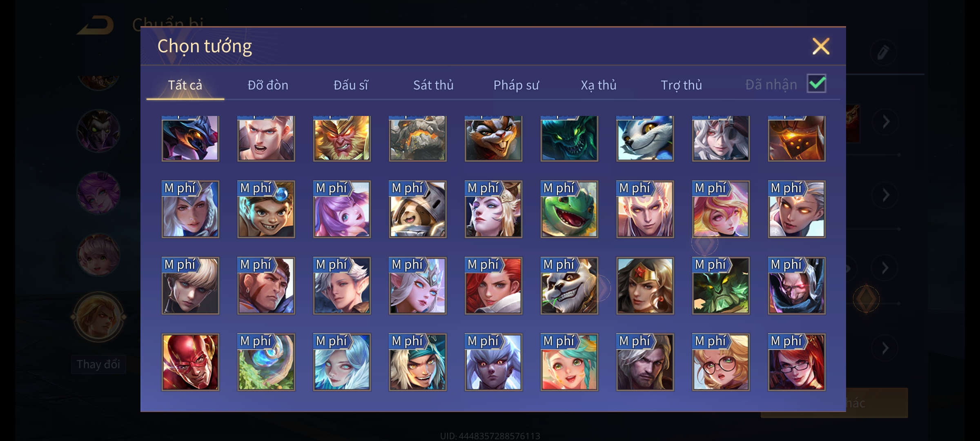
Task: Filter heroes by Xạ thủ
Action: click(x=599, y=85)
